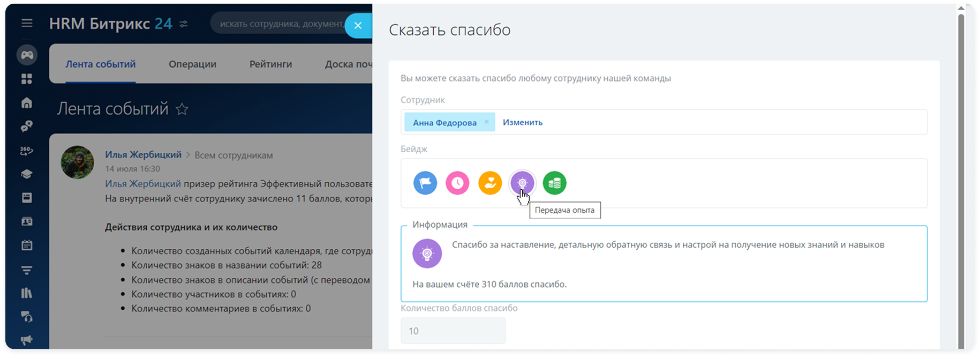Open the calendar sidebar icon
This screenshot has width=980, height=357.
pyautogui.click(x=27, y=245)
